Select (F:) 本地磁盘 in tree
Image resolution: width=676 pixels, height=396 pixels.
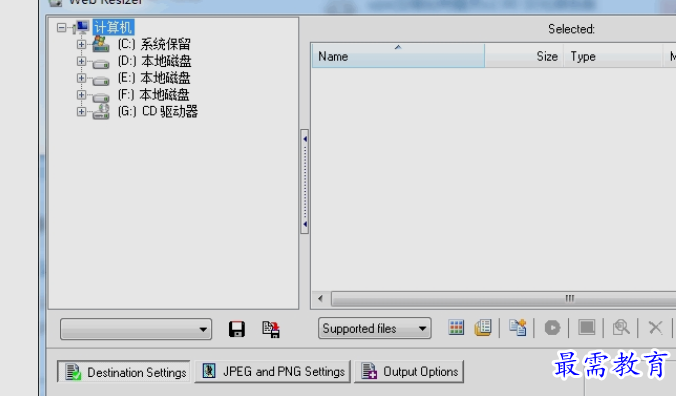coord(153,95)
